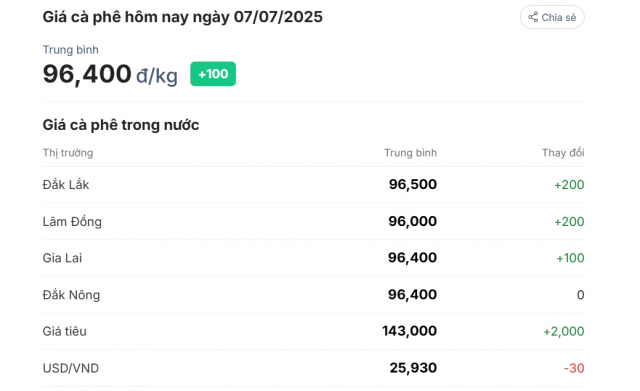Screen dimensions: 640x391
Task: Select the Lâm Đồng market row
Action: coord(313,221)
